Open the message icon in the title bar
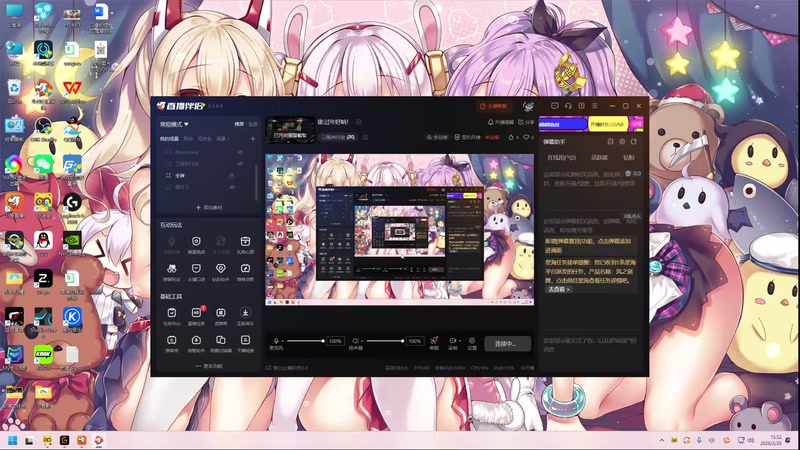Viewport: 800px width, 450px height. (555, 106)
